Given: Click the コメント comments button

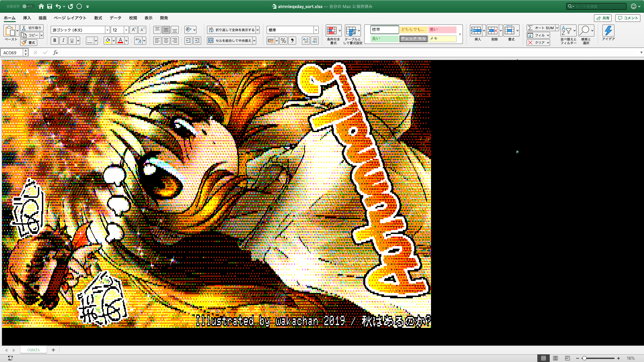Looking at the screenshot, I should 628,18.
